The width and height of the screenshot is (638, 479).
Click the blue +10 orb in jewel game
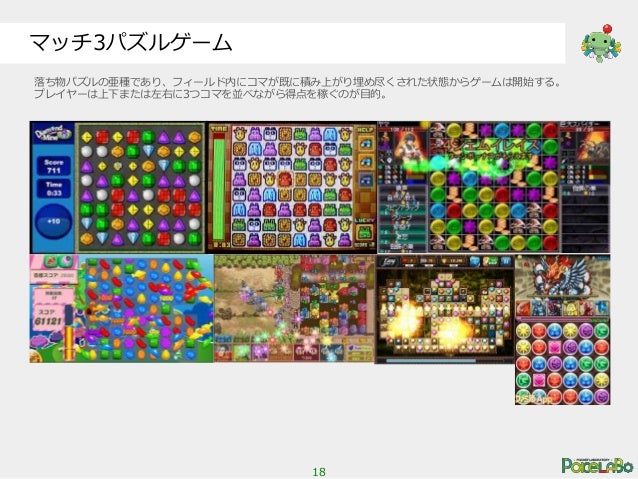(53, 221)
